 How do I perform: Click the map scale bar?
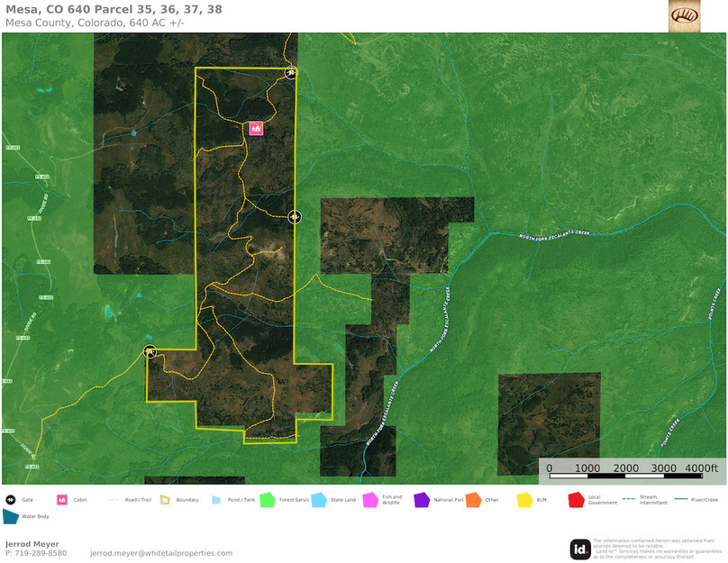coord(632,468)
